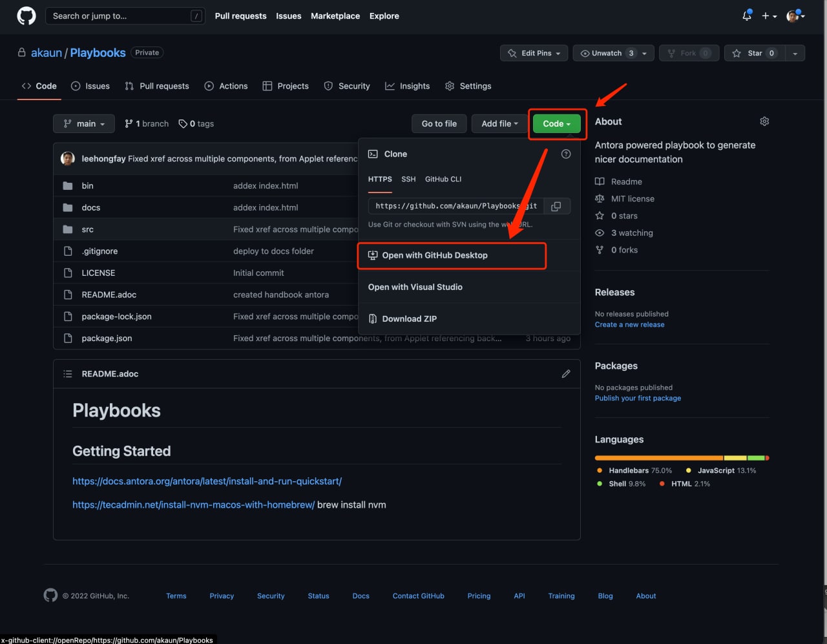The width and height of the screenshot is (827, 644).
Task: Open the akaun owner link
Action: pos(47,53)
